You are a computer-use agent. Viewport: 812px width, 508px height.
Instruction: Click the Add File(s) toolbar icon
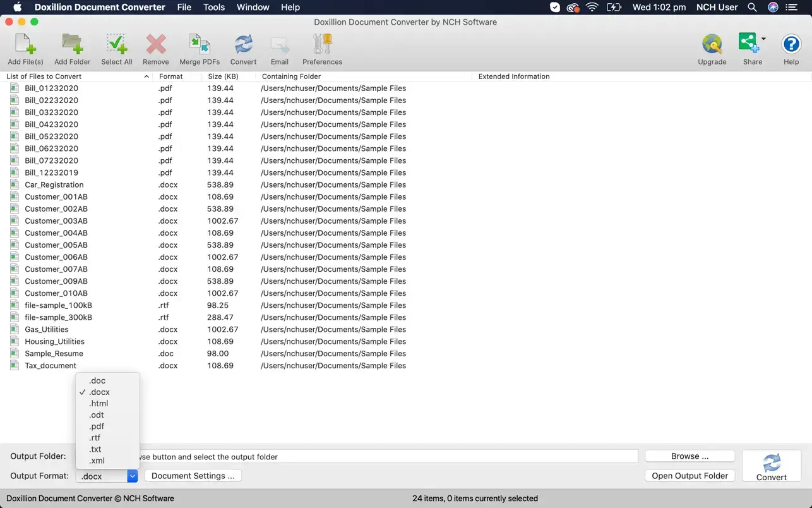(x=25, y=49)
